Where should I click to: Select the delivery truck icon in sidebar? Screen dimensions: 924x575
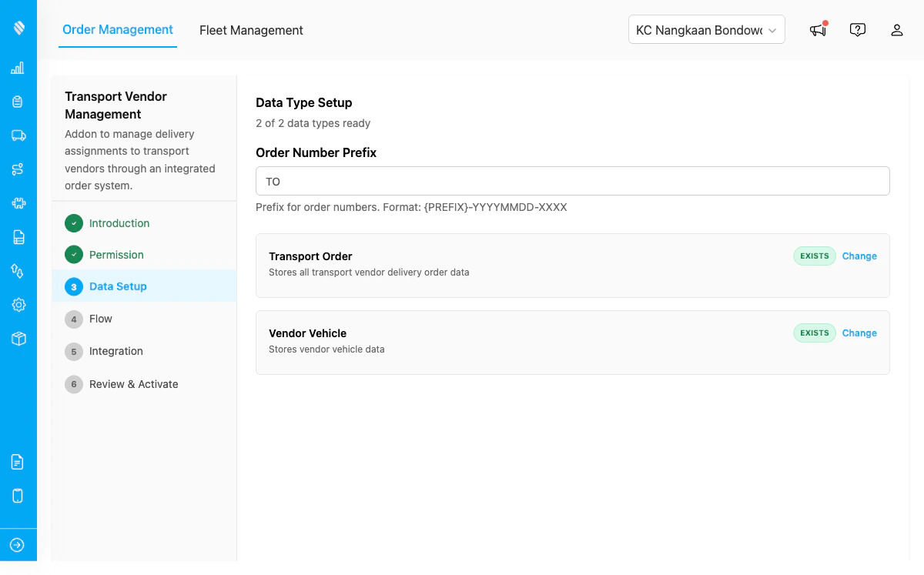[x=18, y=135]
